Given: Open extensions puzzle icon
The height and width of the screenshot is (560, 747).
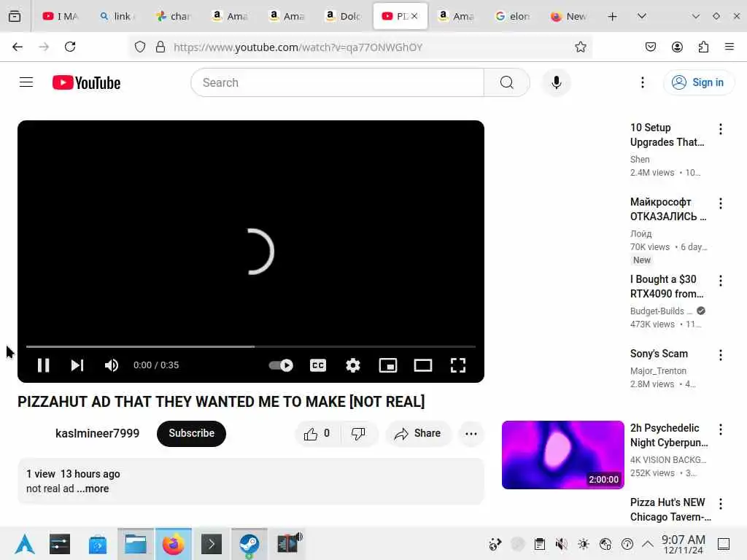Looking at the screenshot, I should coord(703,47).
